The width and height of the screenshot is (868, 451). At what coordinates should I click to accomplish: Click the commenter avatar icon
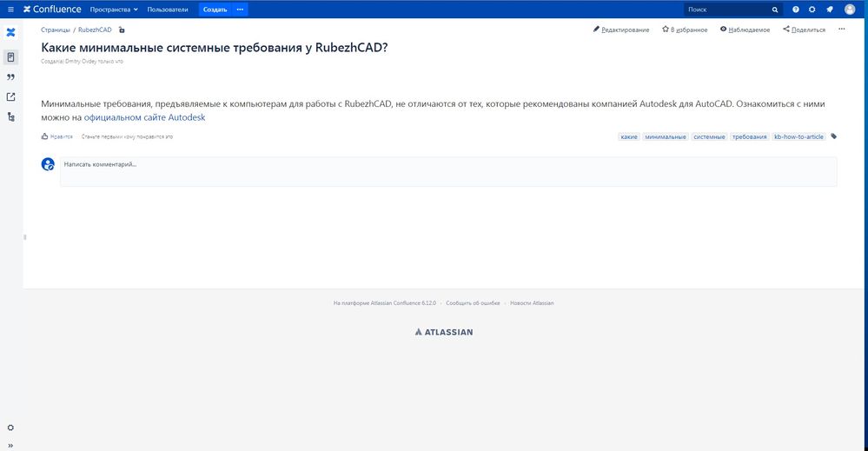(48, 164)
